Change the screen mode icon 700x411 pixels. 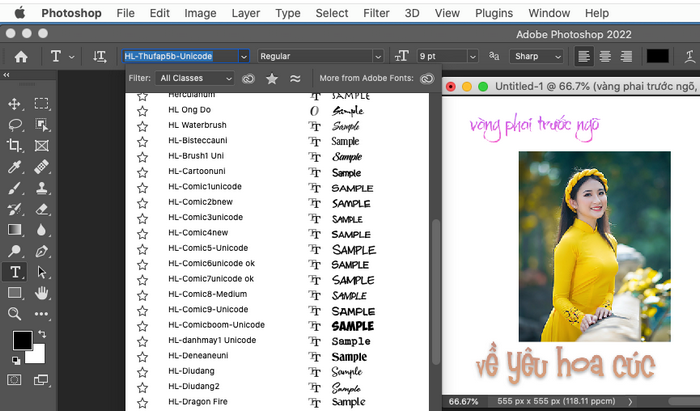[41, 380]
